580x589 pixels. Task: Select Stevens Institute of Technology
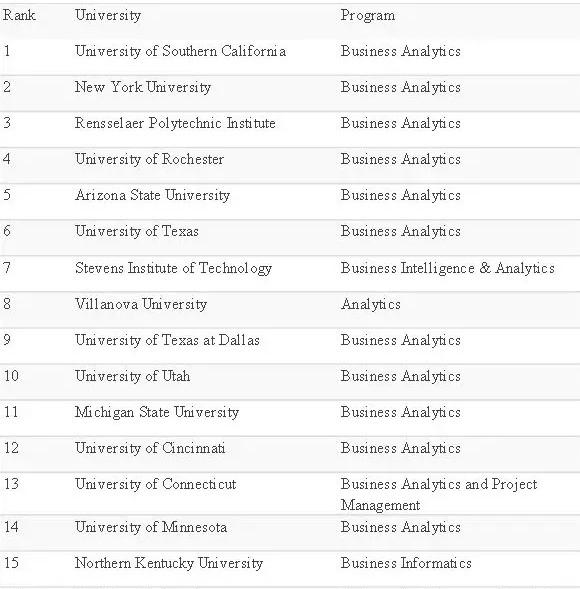tap(173, 268)
